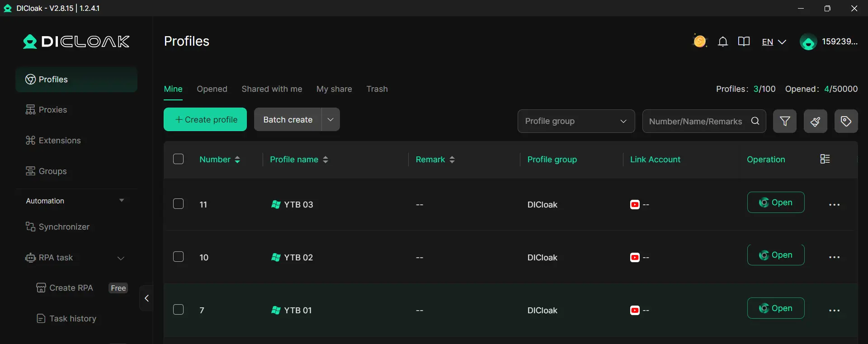The width and height of the screenshot is (868, 344).
Task: Select the YTB 02 row checkbox
Action: [179, 257]
